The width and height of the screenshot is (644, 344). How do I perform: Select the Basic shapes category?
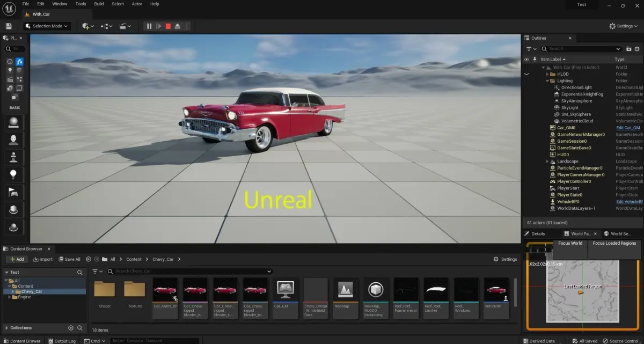[x=19, y=62]
